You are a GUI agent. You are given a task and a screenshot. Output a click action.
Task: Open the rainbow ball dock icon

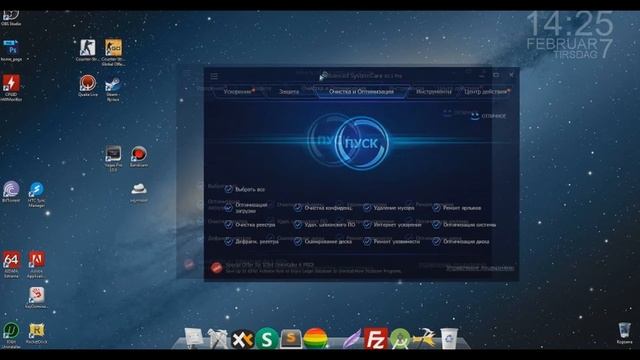315,339
